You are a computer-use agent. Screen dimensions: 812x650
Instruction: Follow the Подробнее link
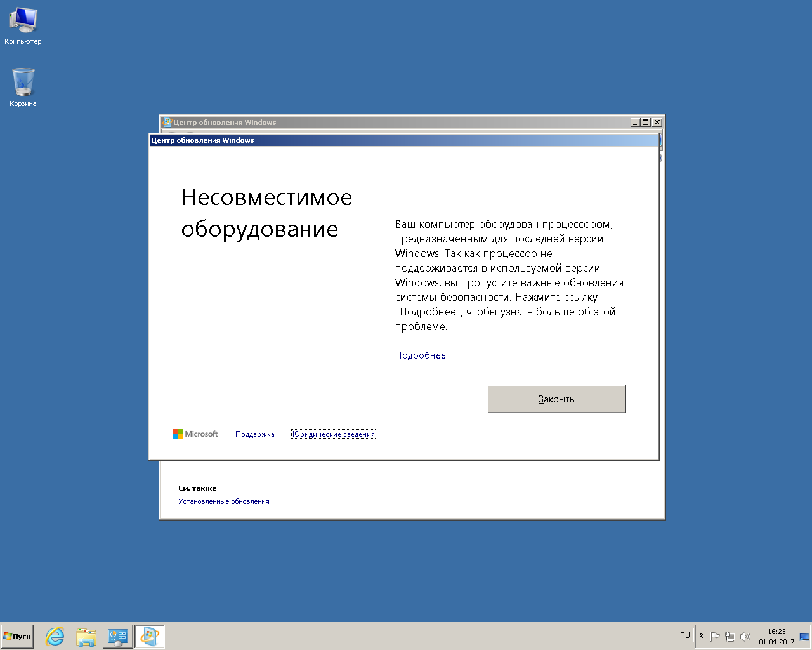click(x=420, y=355)
